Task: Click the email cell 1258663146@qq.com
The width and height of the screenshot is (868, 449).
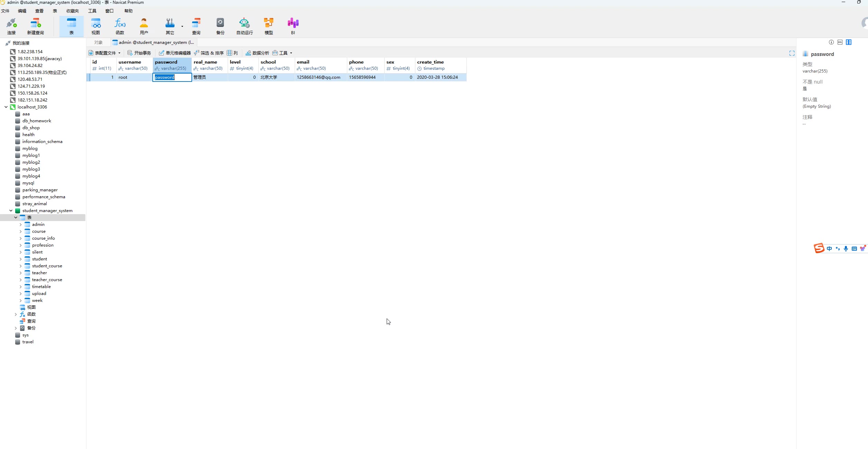Action: (x=318, y=77)
